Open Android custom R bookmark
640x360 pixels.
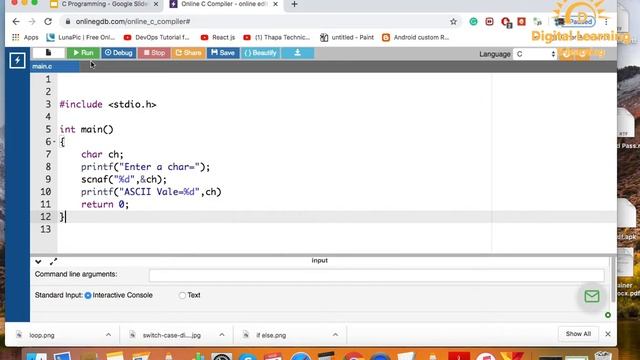click(416, 38)
